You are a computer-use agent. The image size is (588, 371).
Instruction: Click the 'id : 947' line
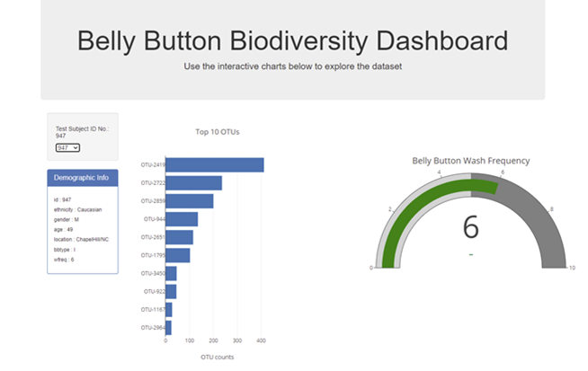(62, 199)
